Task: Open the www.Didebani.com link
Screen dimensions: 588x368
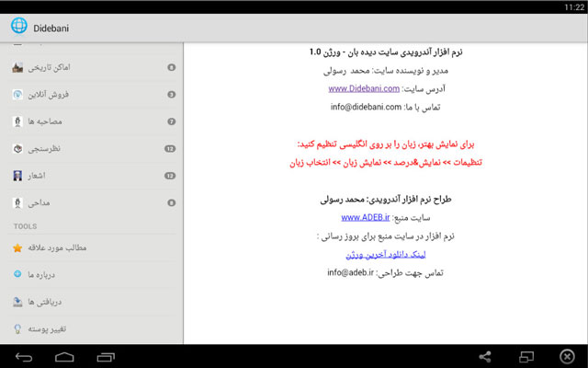Action: [x=364, y=89]
